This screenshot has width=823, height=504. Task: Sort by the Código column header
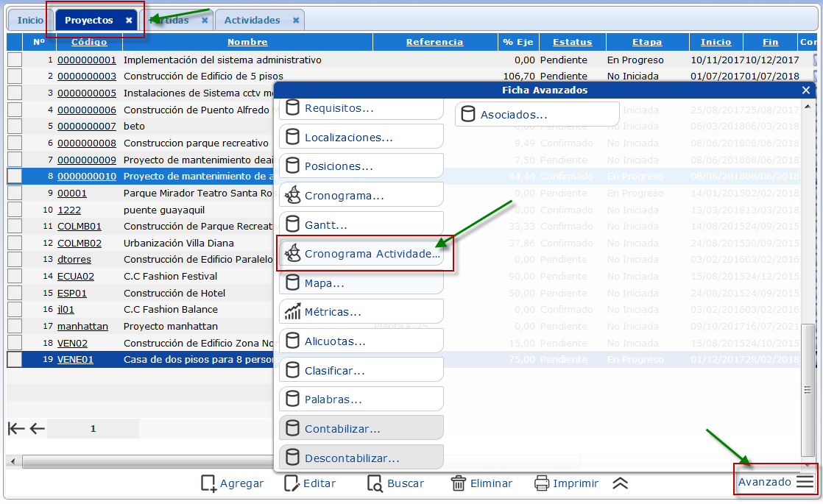89,42
